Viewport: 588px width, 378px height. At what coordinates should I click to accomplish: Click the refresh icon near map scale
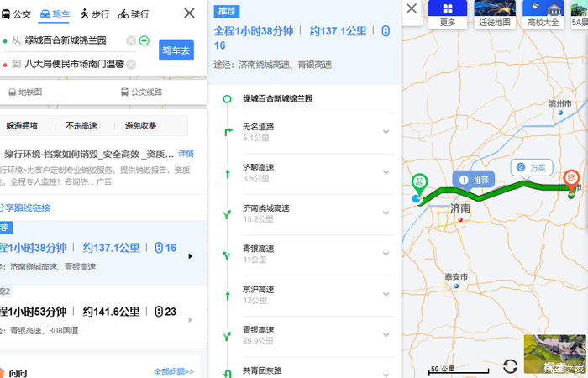(x=511, y=366)
